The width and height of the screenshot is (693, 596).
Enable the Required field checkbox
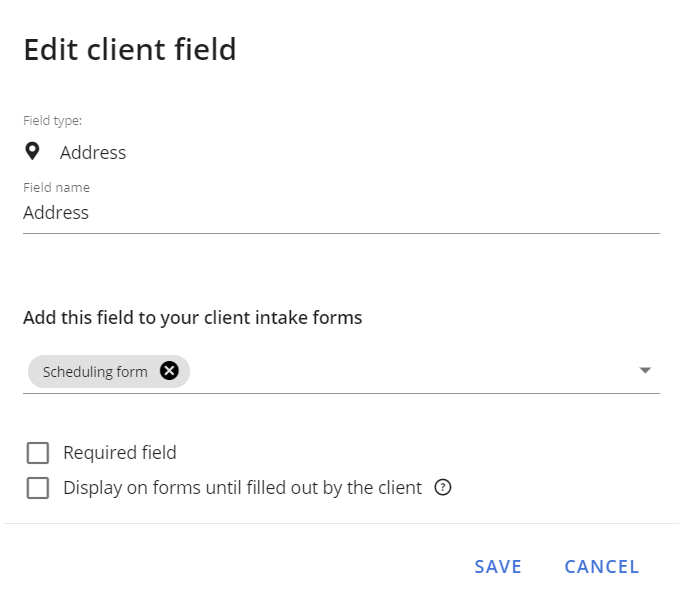38,453
